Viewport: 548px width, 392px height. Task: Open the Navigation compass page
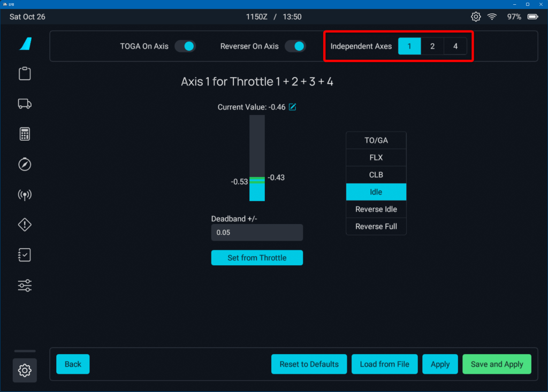tap(25, 164)
